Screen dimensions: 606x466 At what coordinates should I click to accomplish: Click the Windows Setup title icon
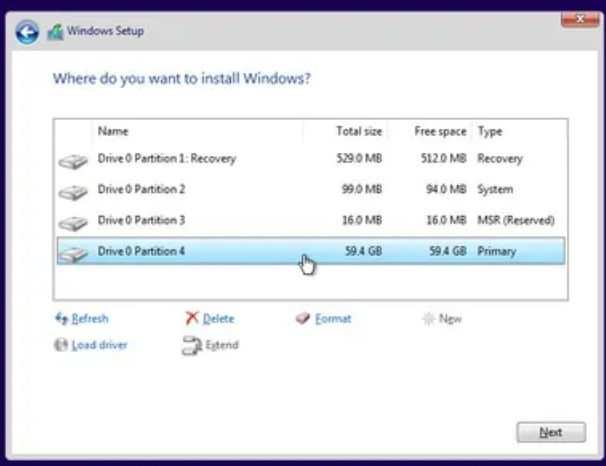click(x=55, y=32)
